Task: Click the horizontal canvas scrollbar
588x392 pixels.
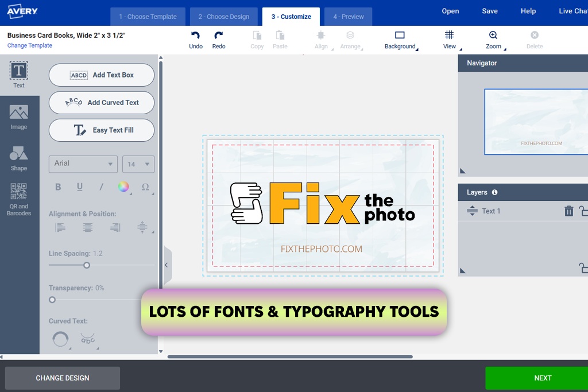Action: 290,357
